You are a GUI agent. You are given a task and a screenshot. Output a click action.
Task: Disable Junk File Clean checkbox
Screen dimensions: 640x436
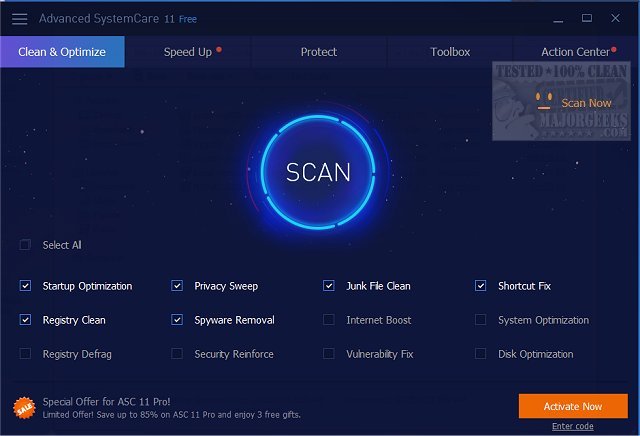pyautogui.click(x=329, y=286)
